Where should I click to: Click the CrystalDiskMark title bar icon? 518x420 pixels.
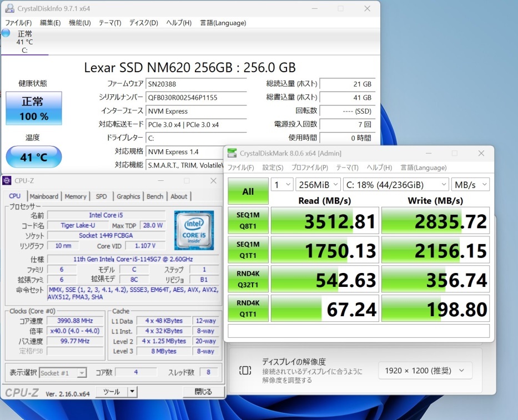click(232, 153)
